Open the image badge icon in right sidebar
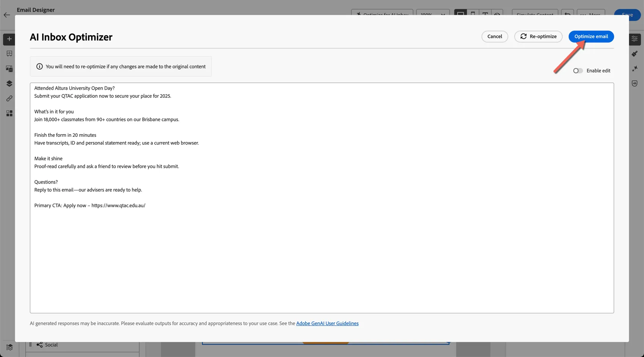The width and height of the screenshot is (644, 357). coord(635,83)
